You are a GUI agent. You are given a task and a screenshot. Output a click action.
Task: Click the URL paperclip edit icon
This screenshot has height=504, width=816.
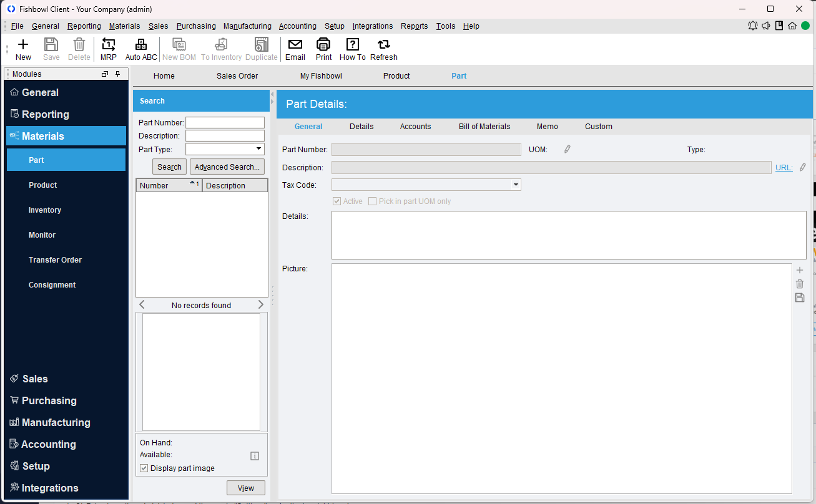point(802,167)
